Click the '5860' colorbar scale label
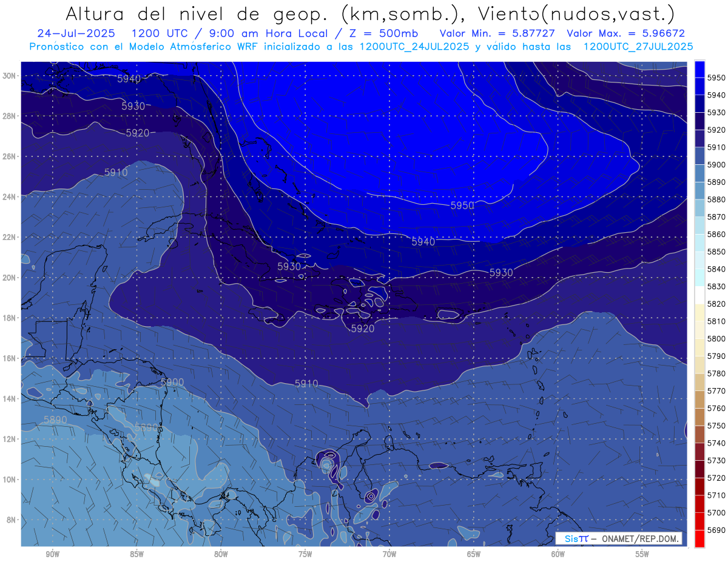The width and height of the screenshot is (728, 562). 716,234
